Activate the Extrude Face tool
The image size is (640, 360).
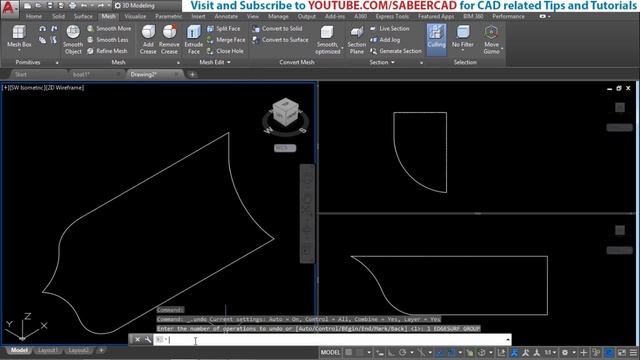pyautogui.click(x=193, y=40)
